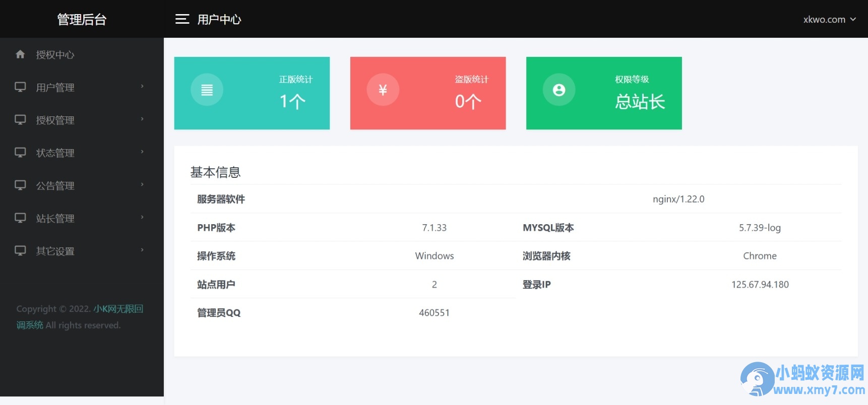
Task: Click the 总站长 permission level text
Action: [640, 102]
